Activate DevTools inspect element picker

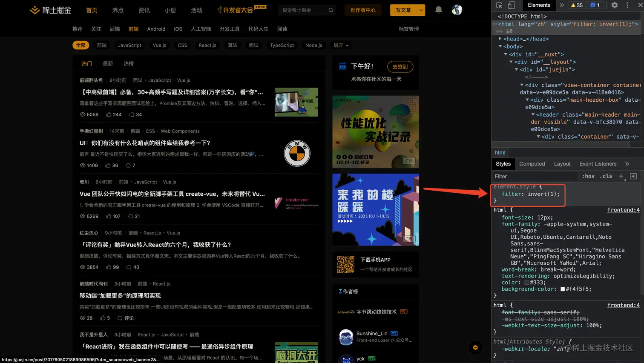(499, 5)
